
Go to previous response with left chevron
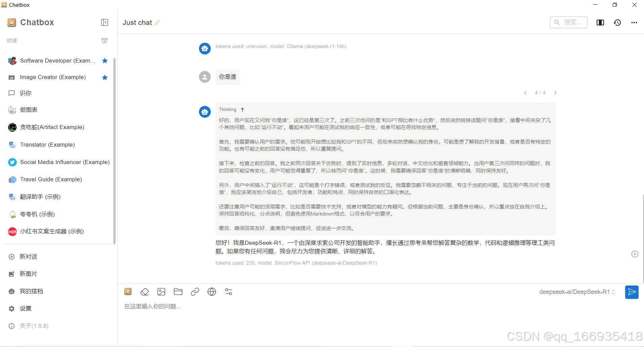point(525,93)
